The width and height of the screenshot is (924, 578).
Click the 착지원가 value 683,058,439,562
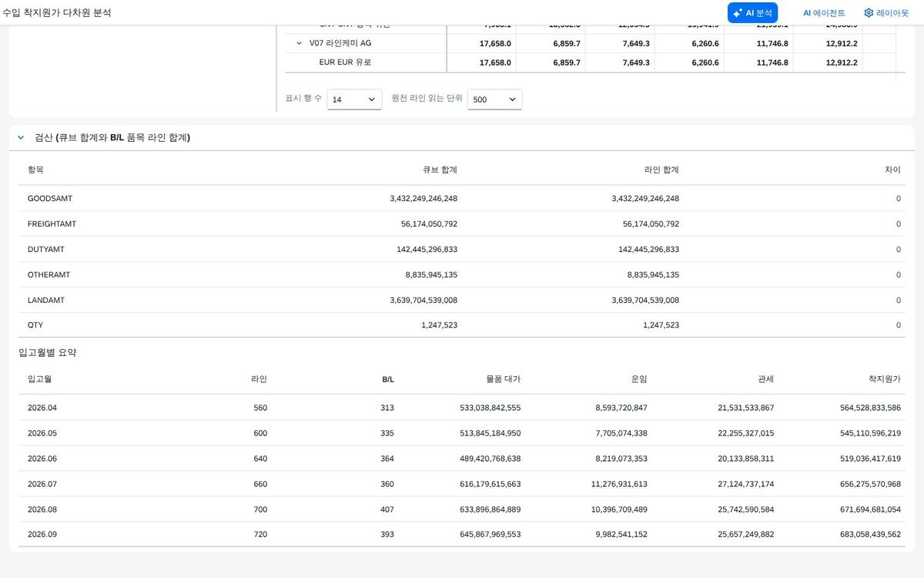click(x=870, y=535)
